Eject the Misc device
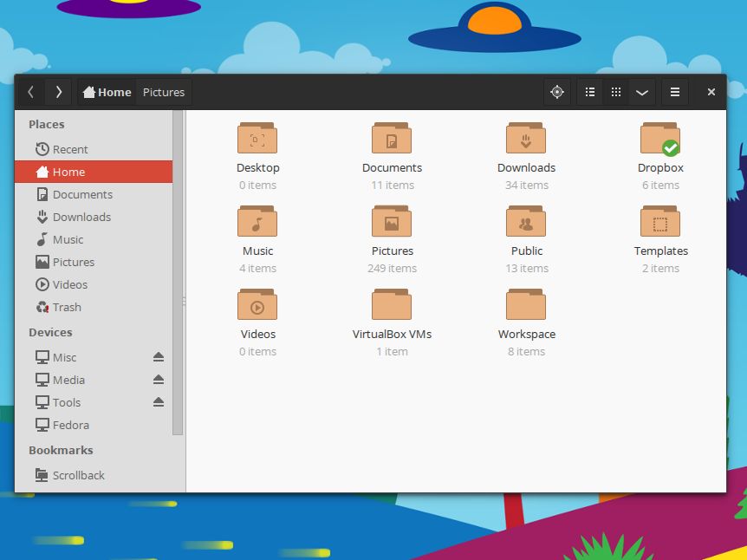 click(159, 357)
